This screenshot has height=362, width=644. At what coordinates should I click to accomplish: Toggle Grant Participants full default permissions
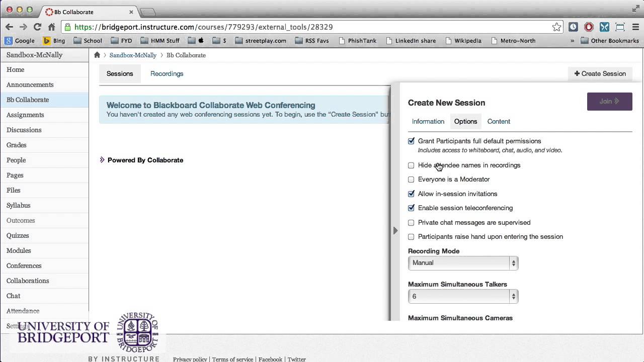pos(411,141)
